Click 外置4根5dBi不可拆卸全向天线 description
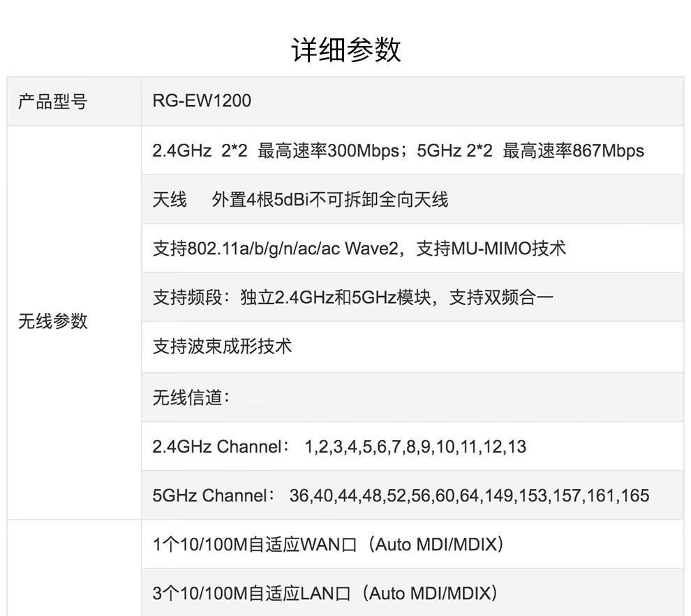This screenshot has height=616, width=691. [329, 200]
